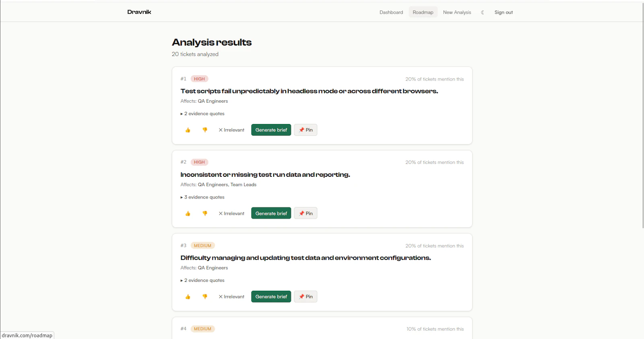Click the thumbs down icon on ticket #1

(x=205, y=130)
